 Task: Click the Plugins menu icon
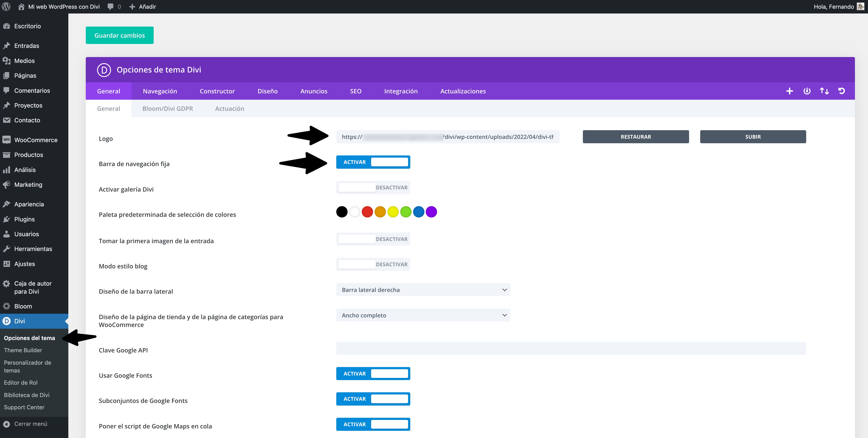click(6, 219)
